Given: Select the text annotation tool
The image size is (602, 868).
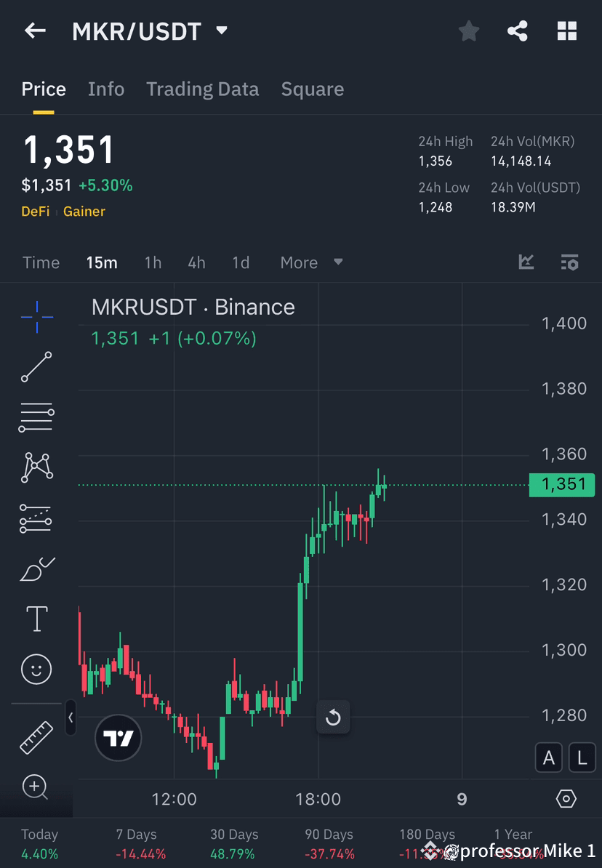Looking at the screenshot, I should tap(36, 619).
